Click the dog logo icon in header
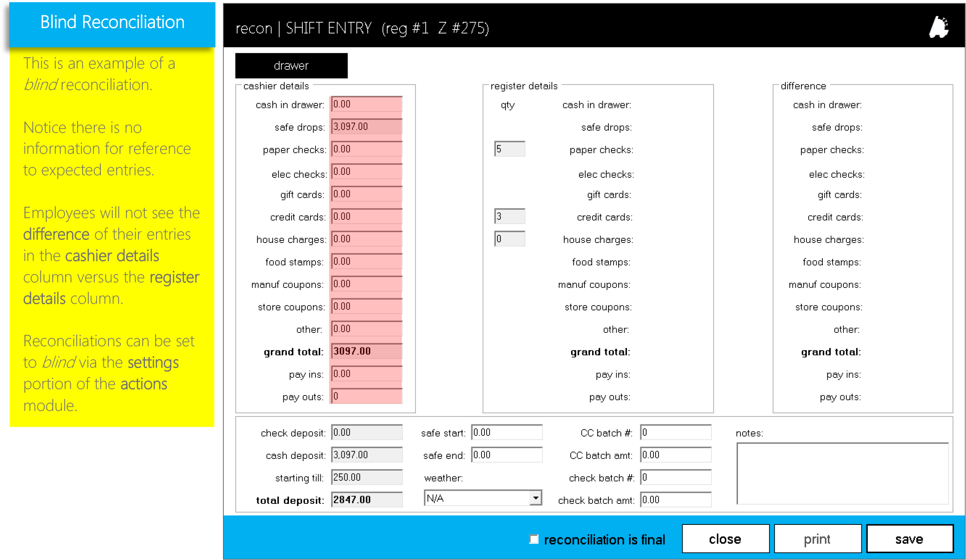 (939, 27)
